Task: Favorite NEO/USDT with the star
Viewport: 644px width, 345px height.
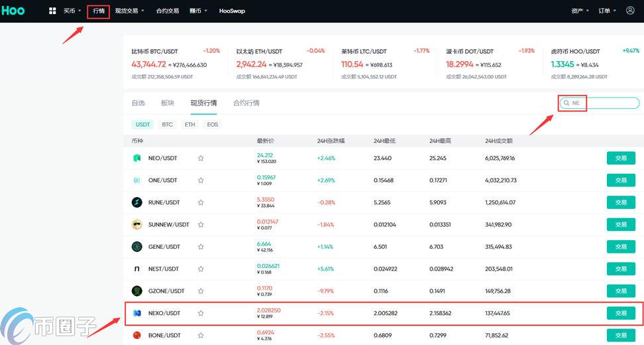Action: point(201,158)
